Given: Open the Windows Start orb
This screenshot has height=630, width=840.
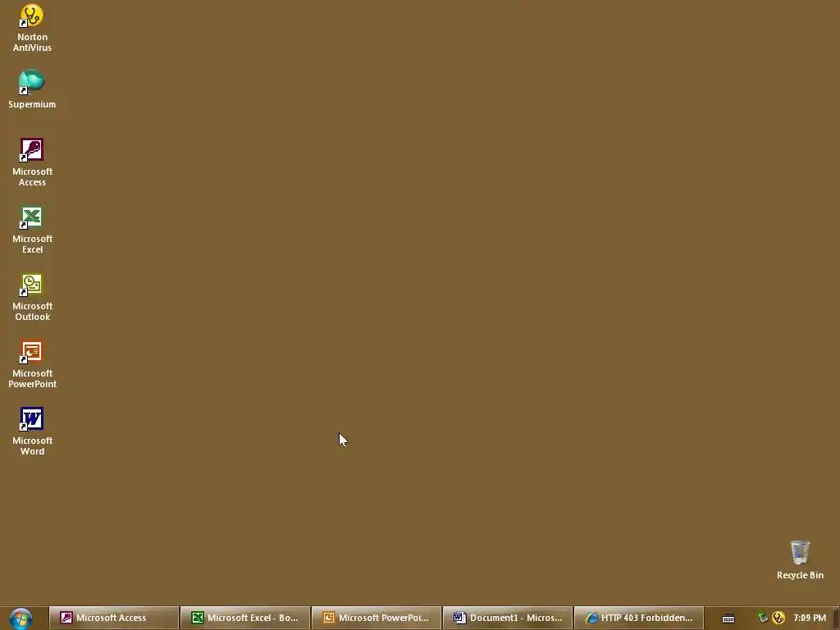Looking at the screenshot, I should (21, 619).
